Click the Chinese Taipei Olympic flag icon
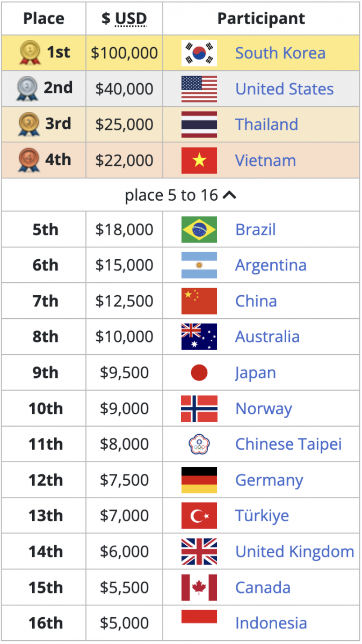This screenshot has width=362, height=644. pyautogui.click(x=199, y=444)
